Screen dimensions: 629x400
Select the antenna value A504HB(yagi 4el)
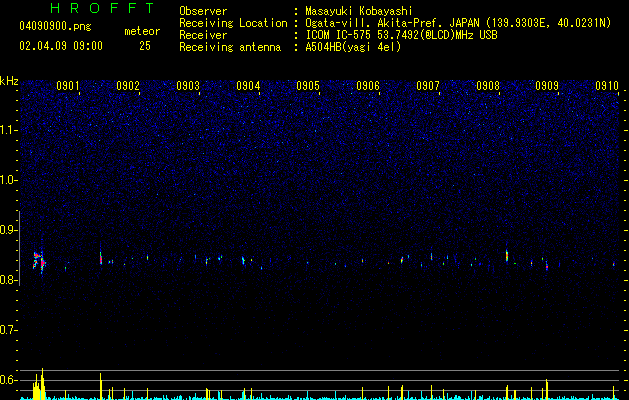point(353,47)
